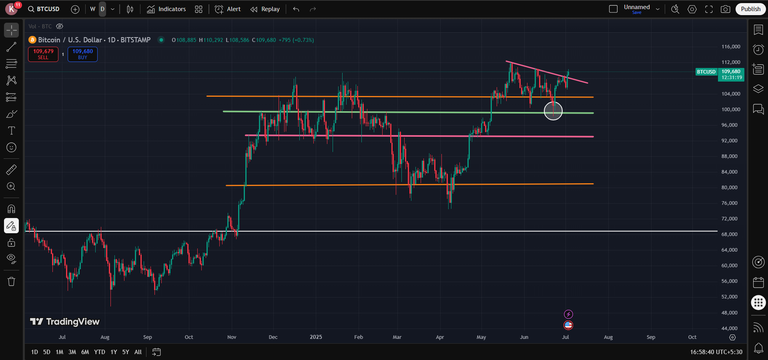Viewport: 768px width, 360px height.
Task: Open the indicator templates grid icon
Action: (x=198, y=9)
